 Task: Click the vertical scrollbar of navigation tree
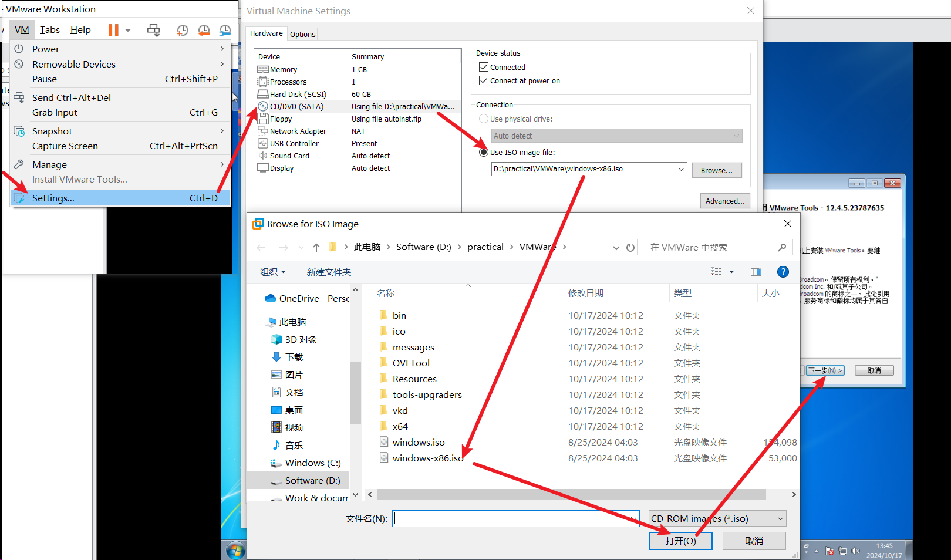355,392
